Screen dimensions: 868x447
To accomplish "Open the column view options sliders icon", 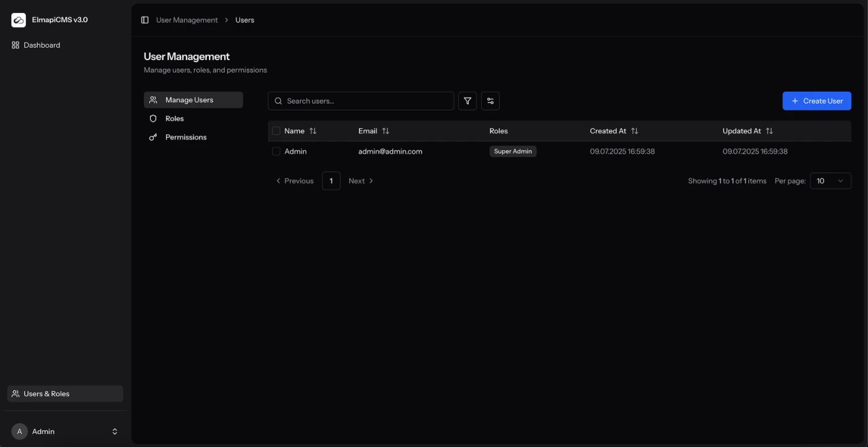I will [x=490, y=101].
